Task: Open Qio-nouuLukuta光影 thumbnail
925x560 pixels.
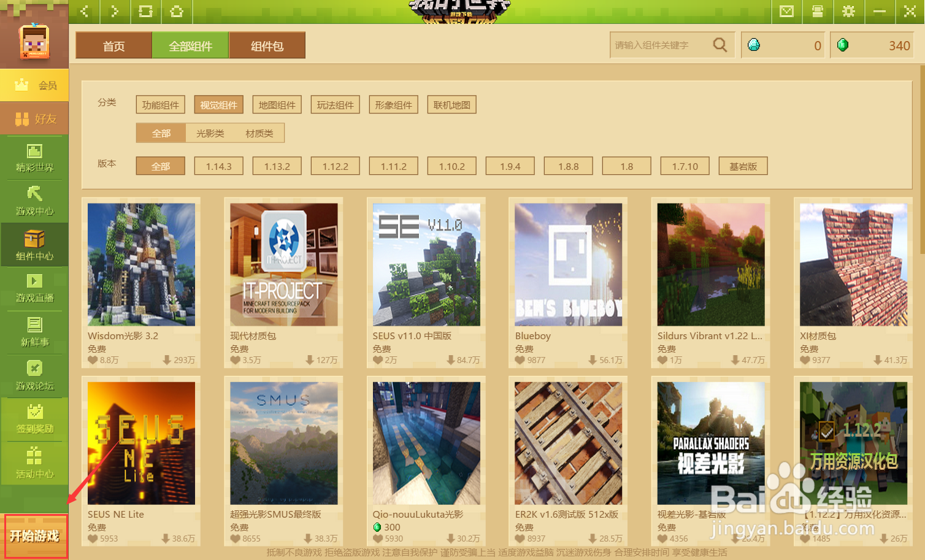Action: tap(426, 443)
